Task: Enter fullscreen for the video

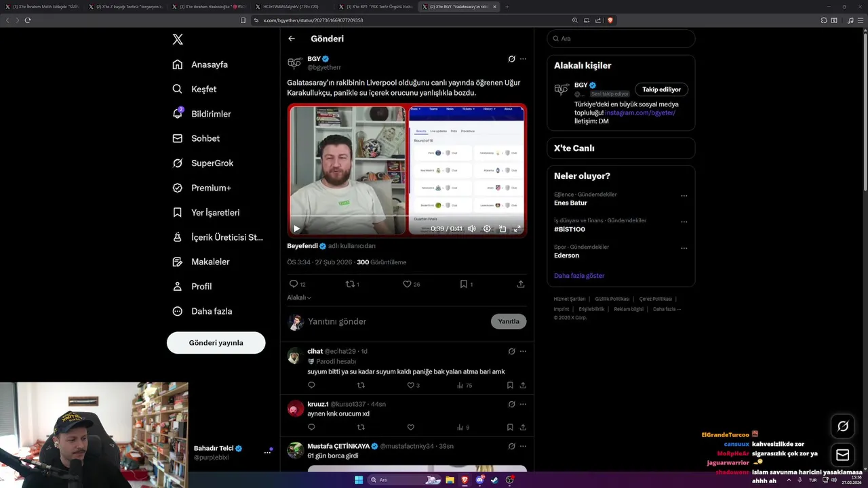Action: (517, 228)
